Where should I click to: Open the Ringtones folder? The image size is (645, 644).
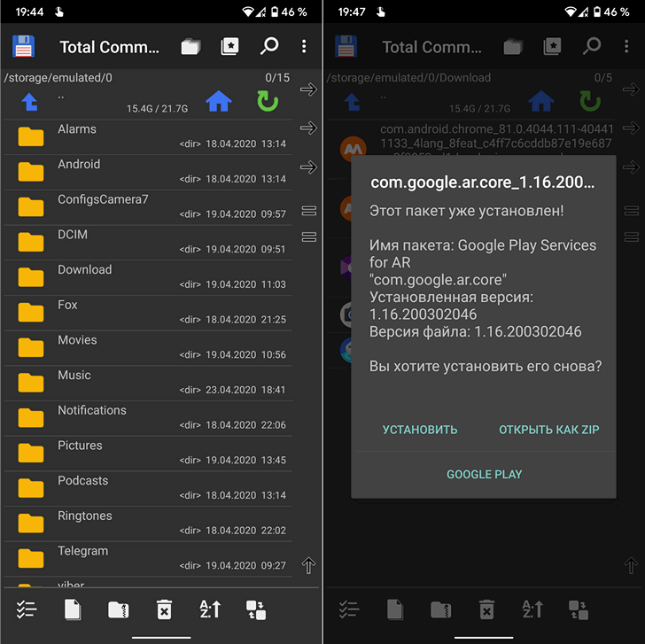[148, 524]
